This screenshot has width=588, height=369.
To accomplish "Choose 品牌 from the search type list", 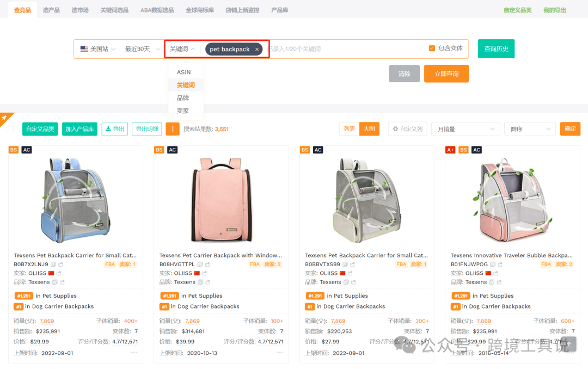I will point(186,98).
